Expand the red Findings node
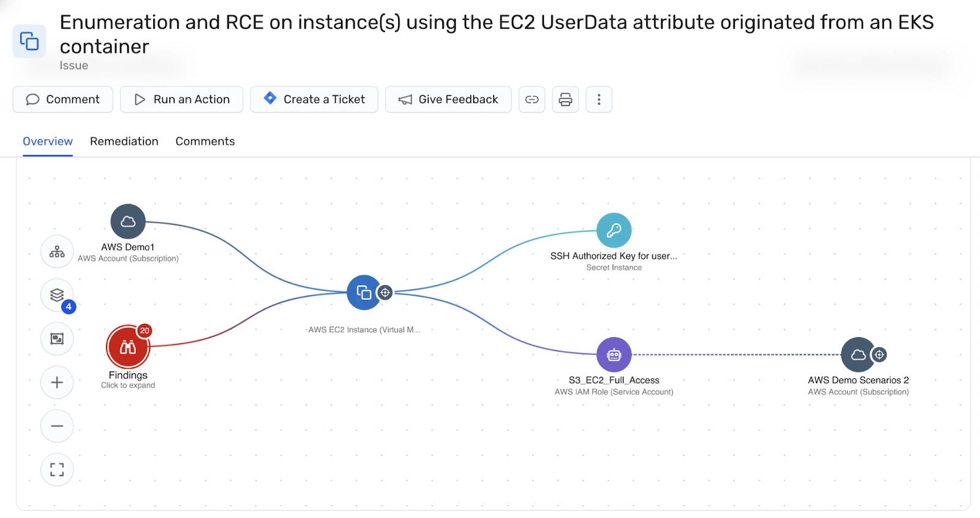This screenshot has height=518, width=980. [x=128, y=347]
